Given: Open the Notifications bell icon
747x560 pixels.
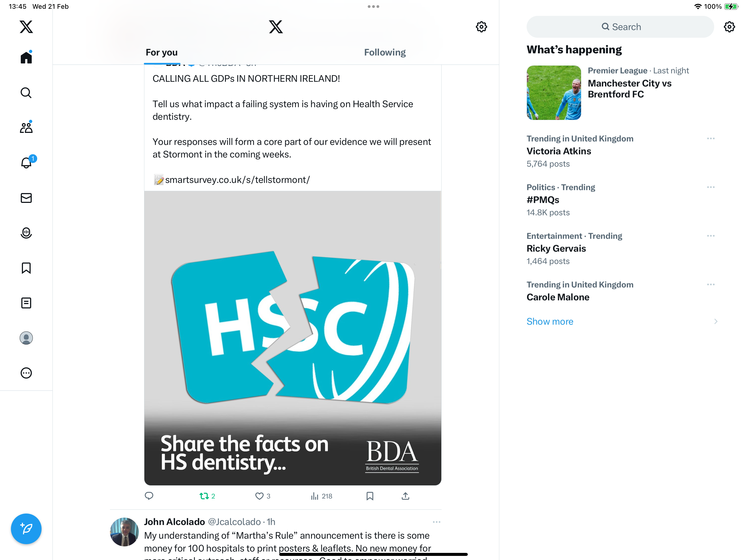Looking at the screenshot, I should click(27, 162).
